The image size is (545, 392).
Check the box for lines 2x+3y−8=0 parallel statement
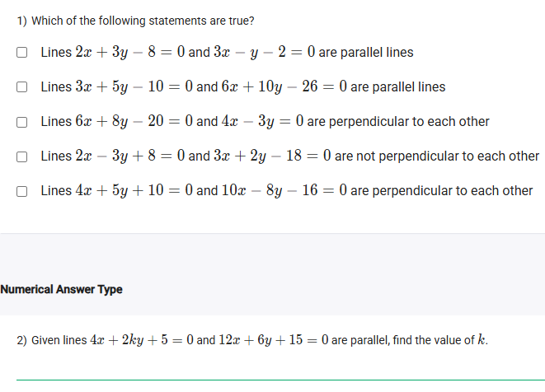pos(22,53)
